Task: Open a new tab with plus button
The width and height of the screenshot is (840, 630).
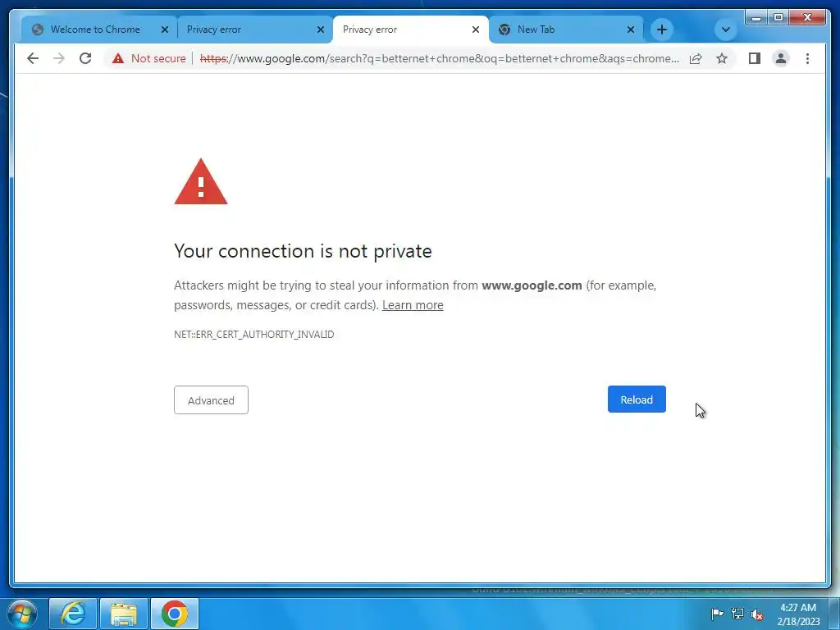Action: click(662, 30)
